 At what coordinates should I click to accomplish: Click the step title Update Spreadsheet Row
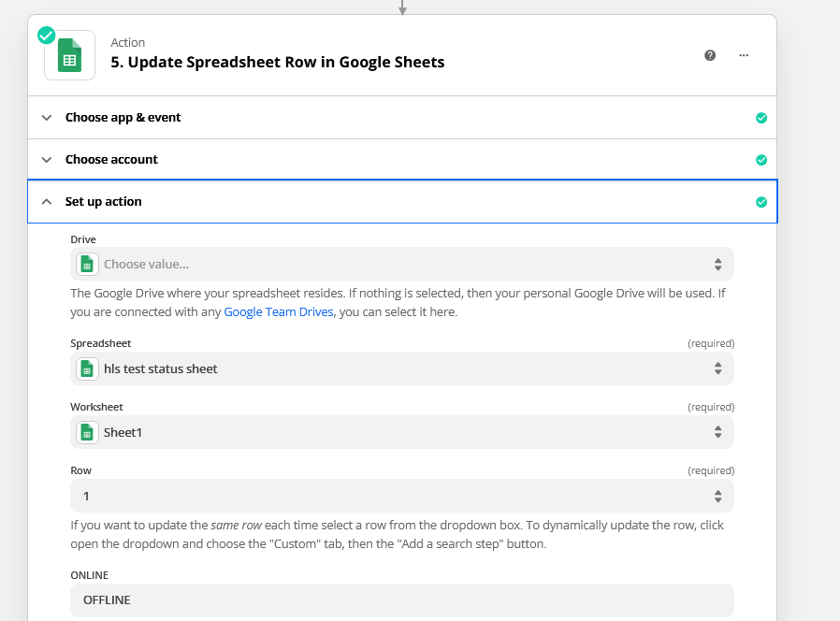(278, 63)
